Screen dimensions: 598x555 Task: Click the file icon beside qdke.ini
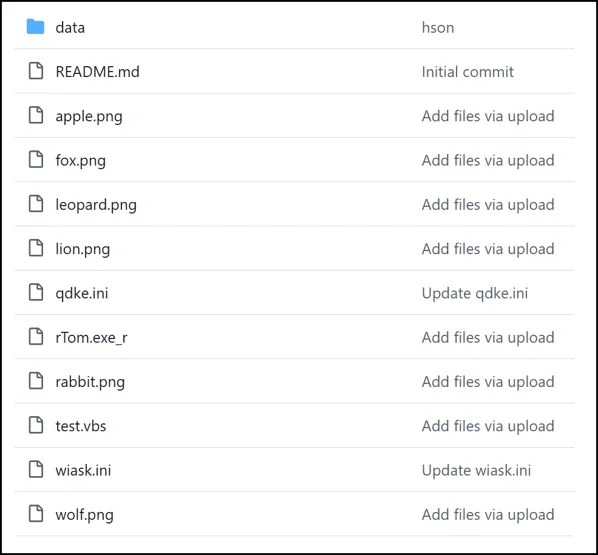[x=36, y=292]
